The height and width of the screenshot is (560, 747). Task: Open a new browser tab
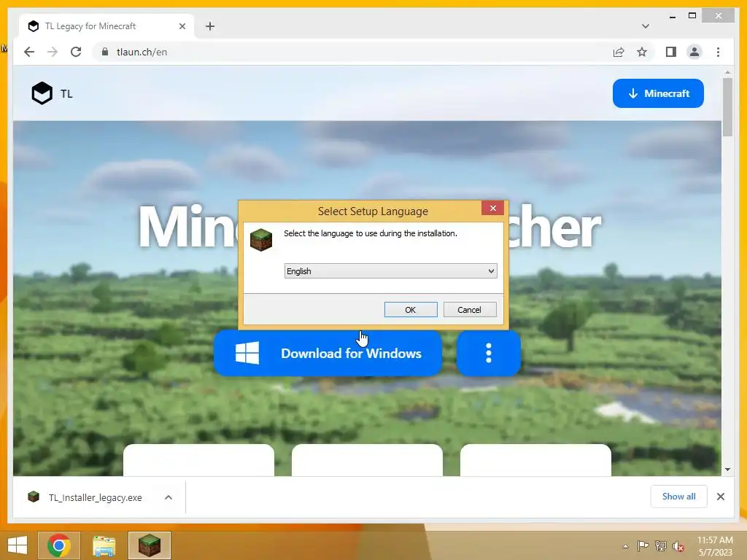pyautogui.click(x=210, y=26)
